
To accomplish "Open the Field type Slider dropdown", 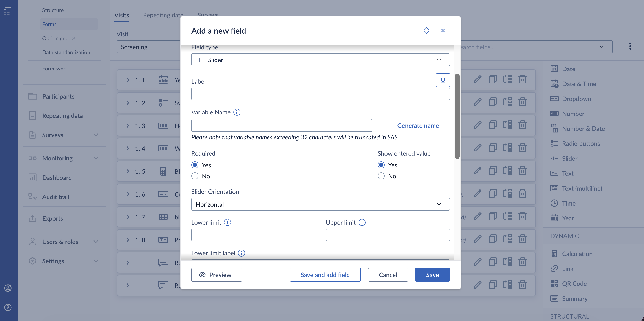I will (320, 60).
